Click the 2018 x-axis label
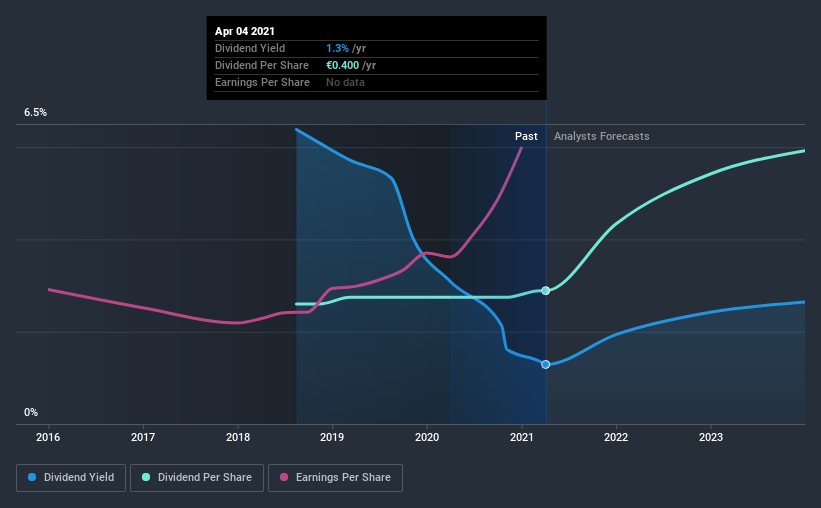The width and height of the screenshot is (821, 508). click(x=238, y=437)
